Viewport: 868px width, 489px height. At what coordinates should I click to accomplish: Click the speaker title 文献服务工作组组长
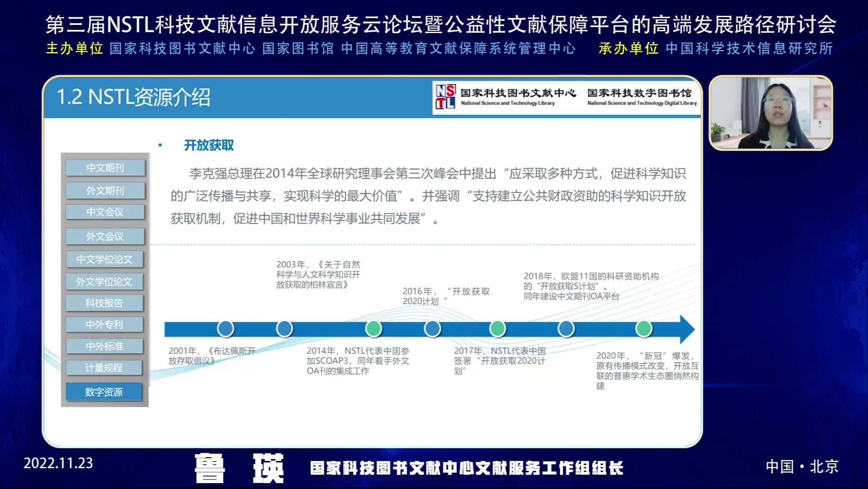pyautogui.click(x=549, y=468)
